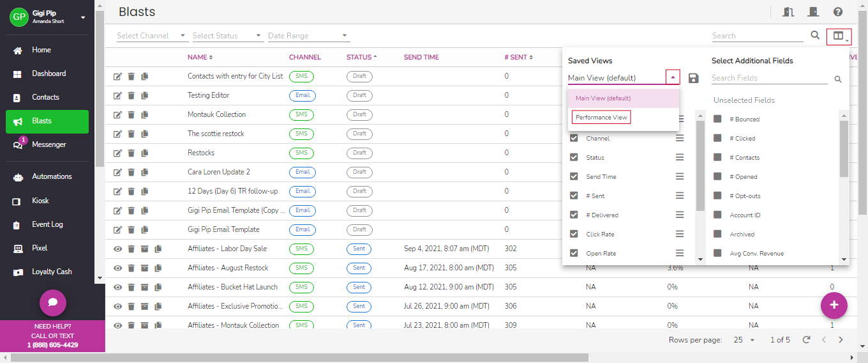This screenshot has height=363, width=868.
Task: Check the Account ID unselected field
Action: [x=717, y=215]
